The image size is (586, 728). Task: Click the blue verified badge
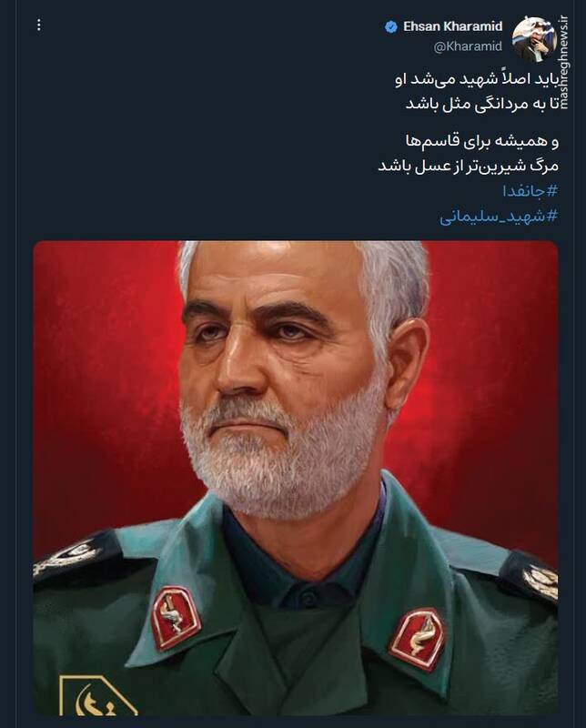391,27
